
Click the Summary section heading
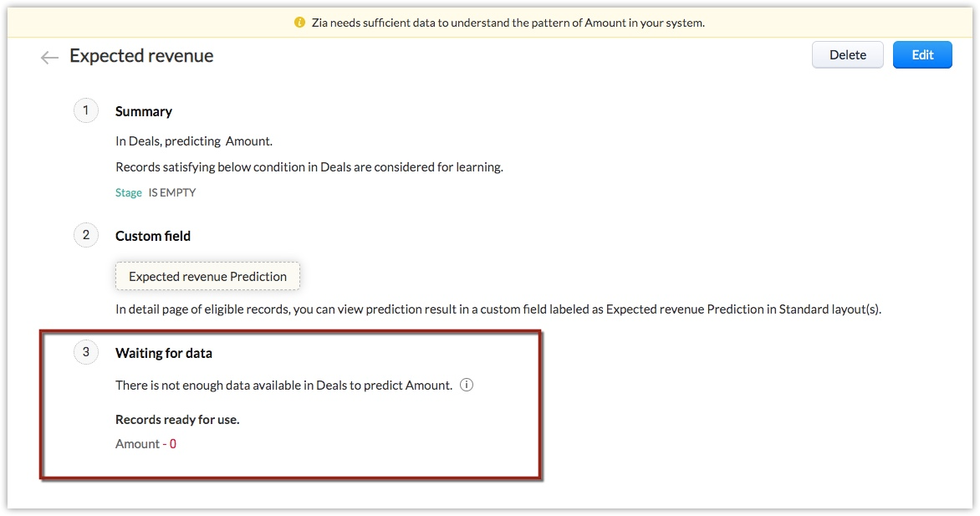pos(144,111)
